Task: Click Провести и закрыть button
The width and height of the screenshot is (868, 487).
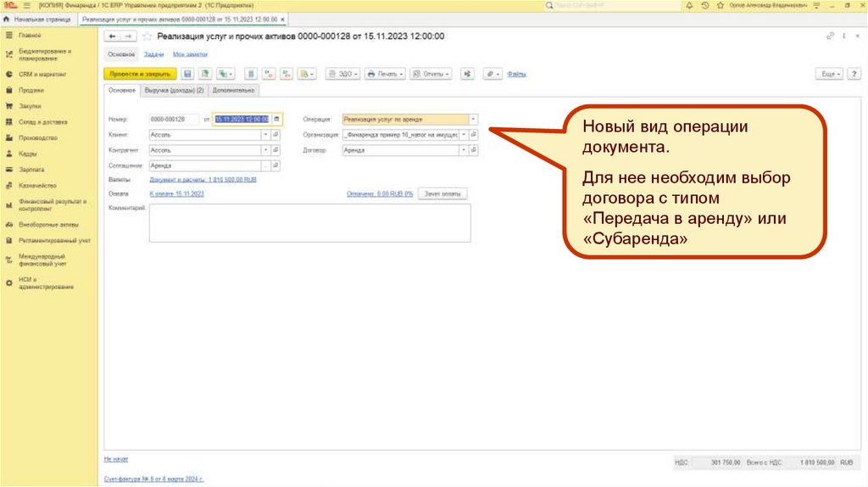Action: coord(139,75)
